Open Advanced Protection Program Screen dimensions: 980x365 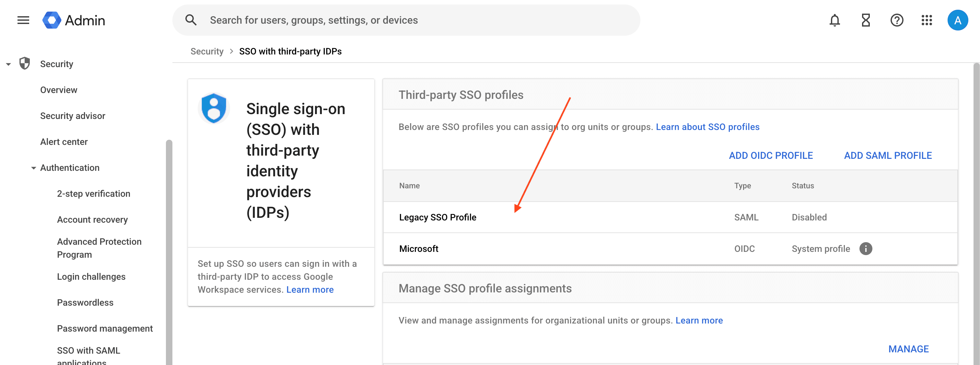[99, 248]
